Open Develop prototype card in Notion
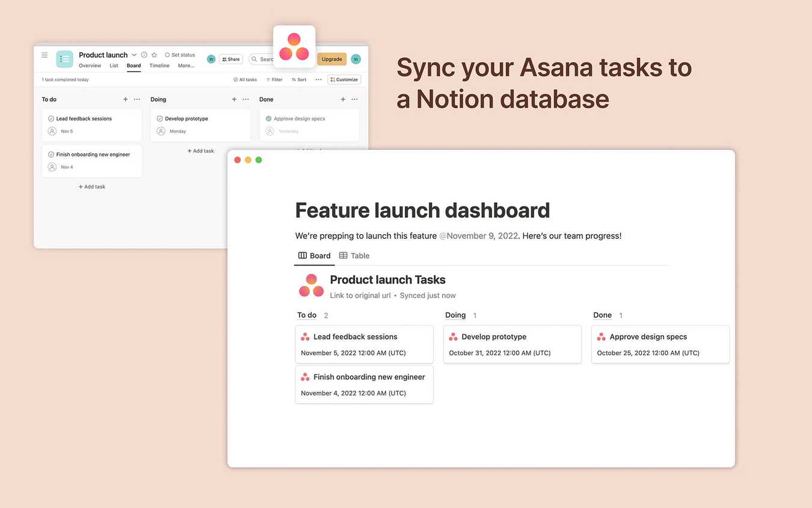Image resolution: width=812 pixels, height=508 pixels. click(x=512, y=344)
